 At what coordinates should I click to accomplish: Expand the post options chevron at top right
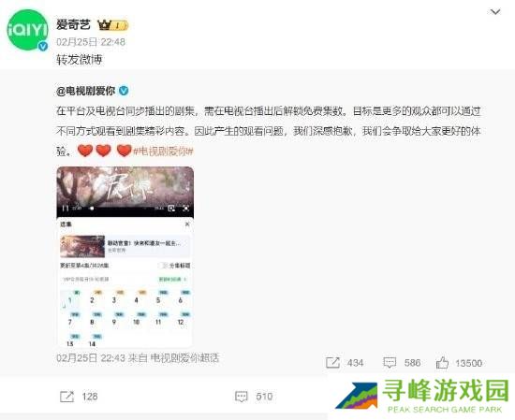click(x=495, y=12)
